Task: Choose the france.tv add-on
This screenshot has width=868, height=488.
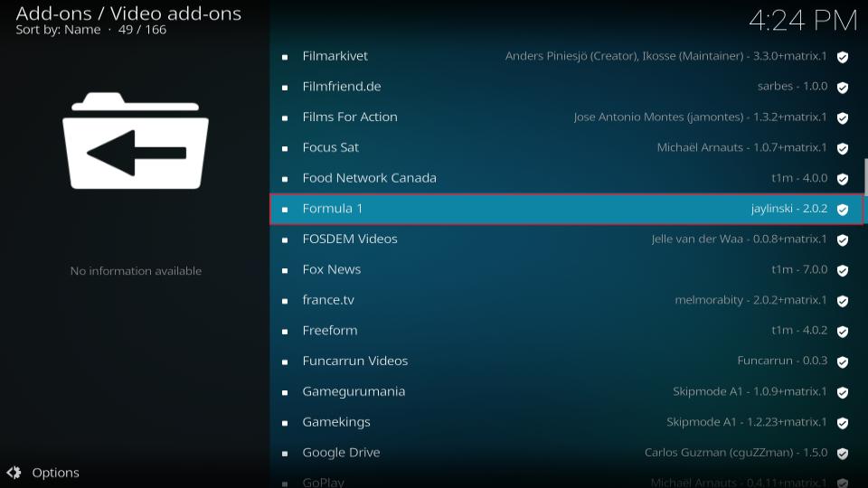Action: tap(566, 300)
